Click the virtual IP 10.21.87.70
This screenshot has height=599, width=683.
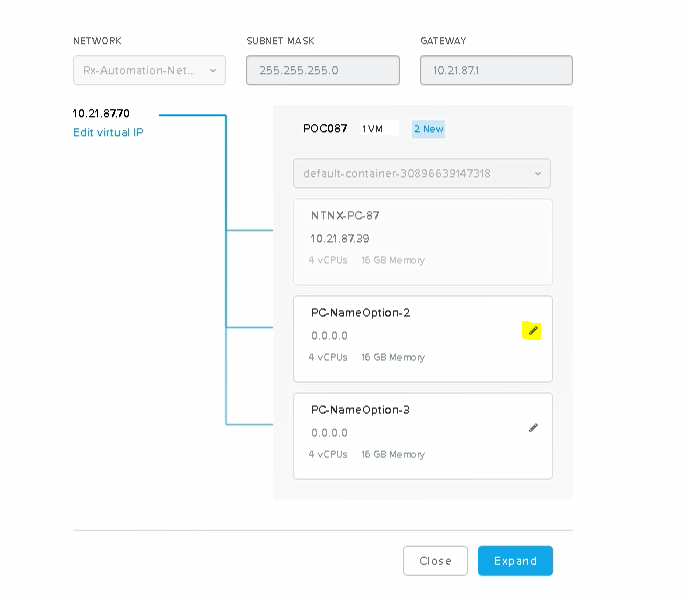click(101, 114)
